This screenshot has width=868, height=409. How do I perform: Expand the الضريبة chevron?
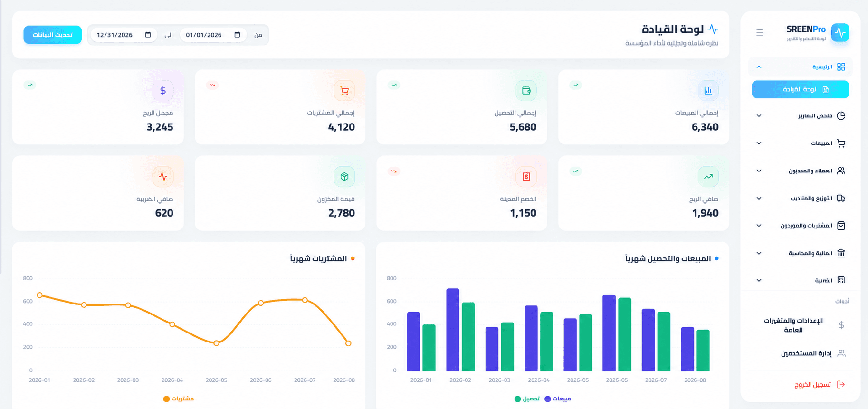click(759, 280)
